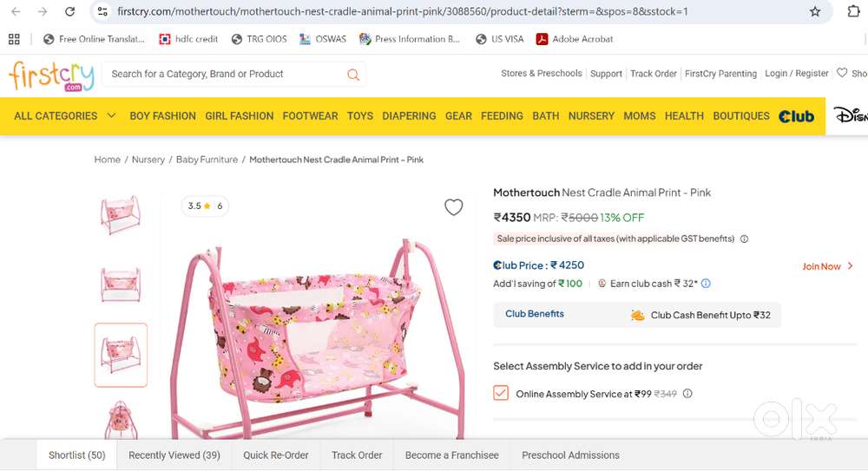Click the FirstCry logo
The image size is (868, 471).
pos(50,76)
